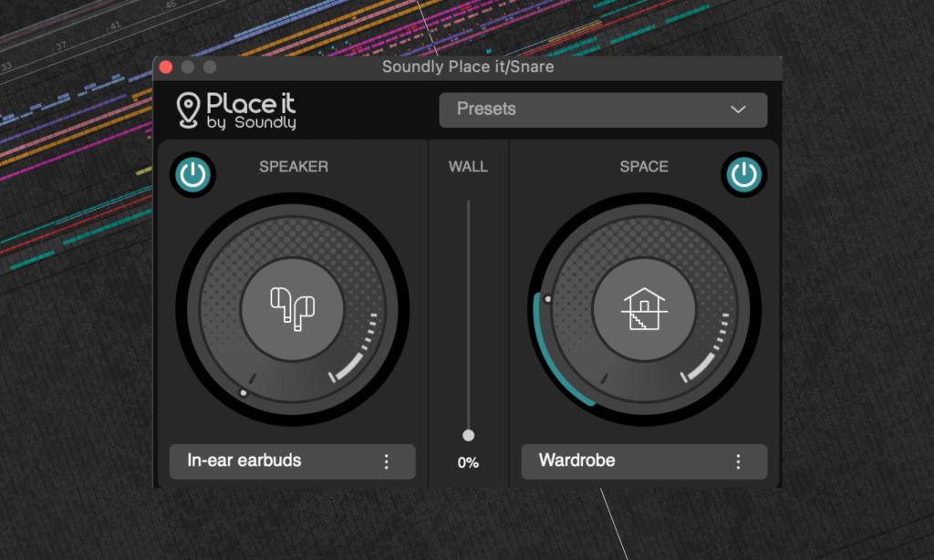
Task: Click the house icon in the Space knob
Action: pyautogui.click(x=644, y=309)
